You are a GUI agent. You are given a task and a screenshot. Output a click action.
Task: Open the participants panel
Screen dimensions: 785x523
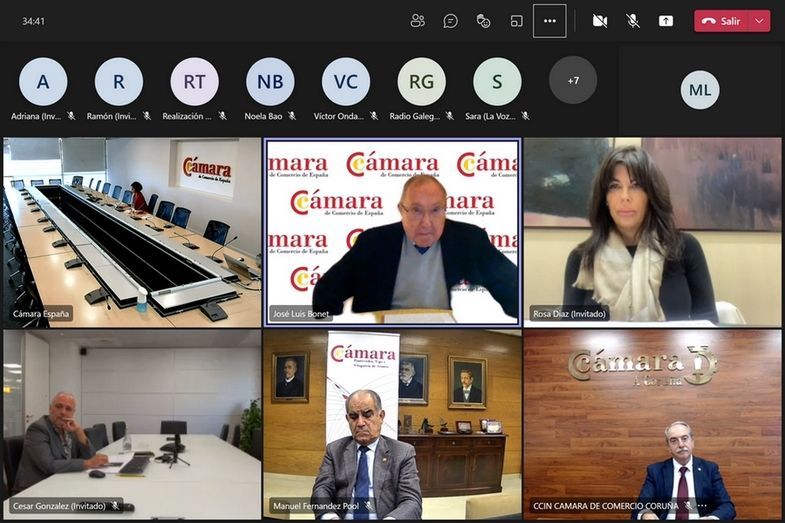418,21
